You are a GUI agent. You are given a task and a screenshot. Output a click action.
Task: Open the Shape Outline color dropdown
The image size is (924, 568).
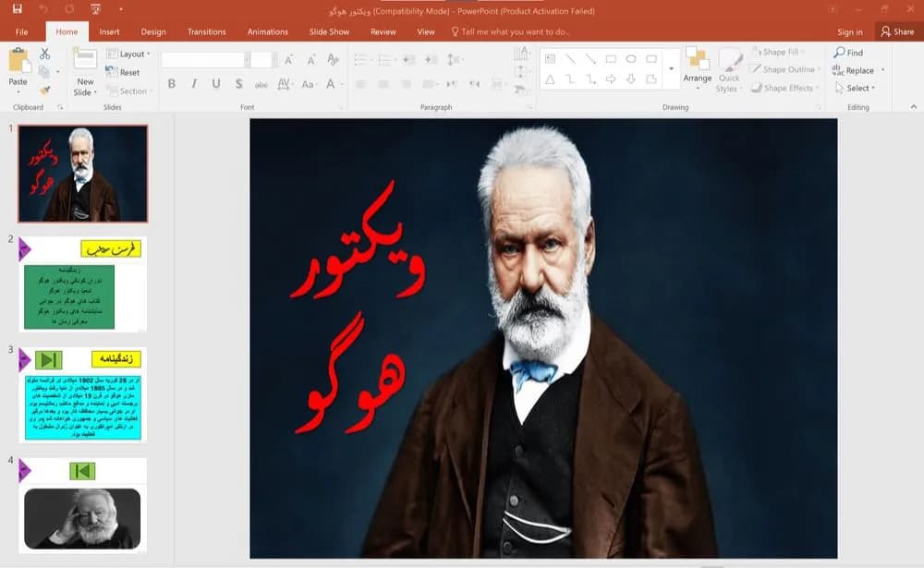click(786, 69)
